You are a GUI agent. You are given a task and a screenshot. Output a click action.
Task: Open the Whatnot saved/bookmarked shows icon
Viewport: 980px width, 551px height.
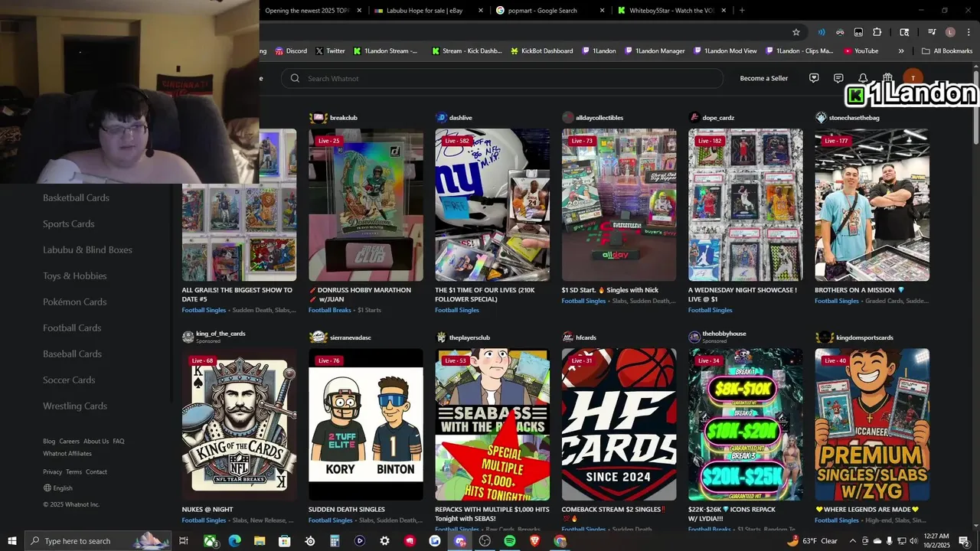pyautogui.click(x=814, y=78)
